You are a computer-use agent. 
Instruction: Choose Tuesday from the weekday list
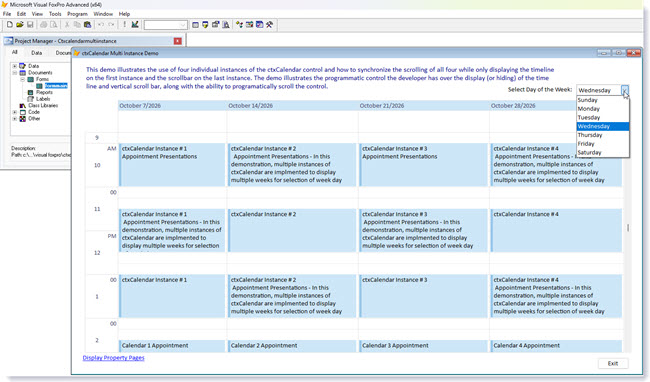point(603,117)
